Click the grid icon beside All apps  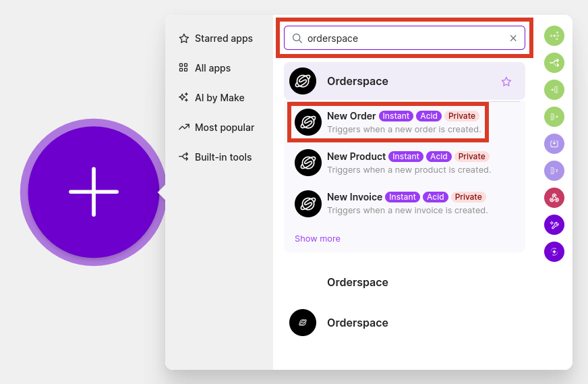(x=183, y=67)
